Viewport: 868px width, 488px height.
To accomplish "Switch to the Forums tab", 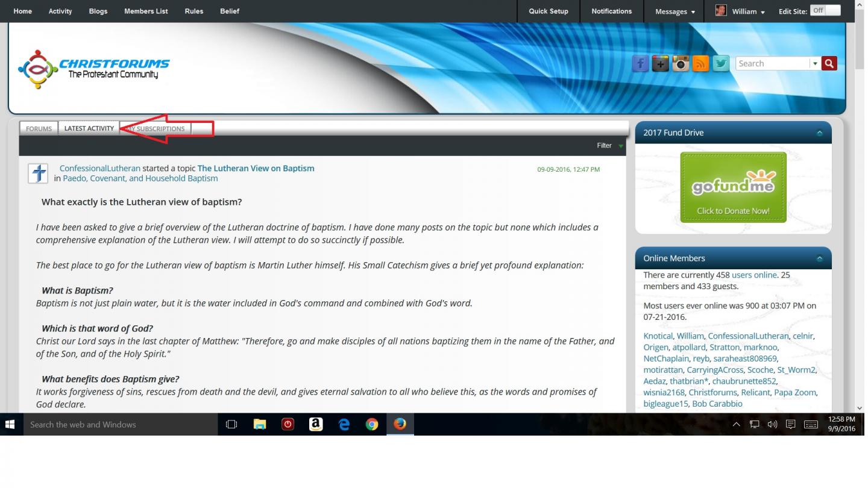I will [39, 128].
